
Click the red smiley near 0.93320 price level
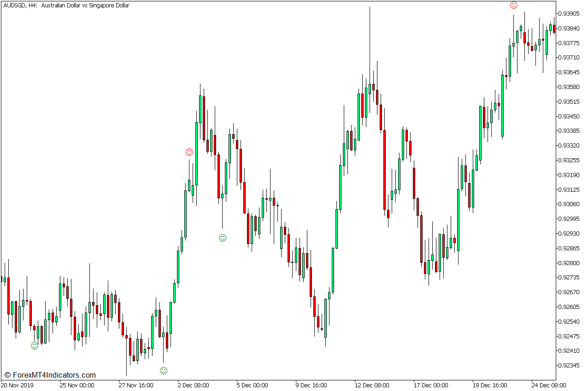click(189, 152)
